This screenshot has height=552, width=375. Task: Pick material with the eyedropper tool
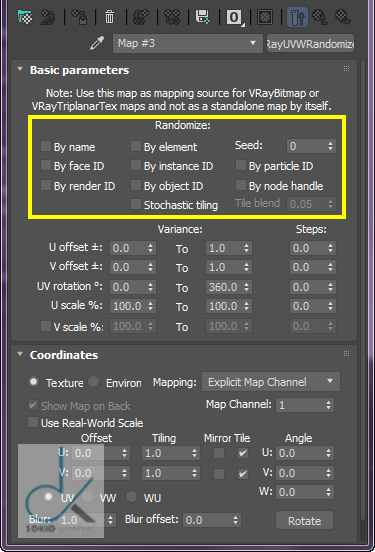[x=97, y=43]
